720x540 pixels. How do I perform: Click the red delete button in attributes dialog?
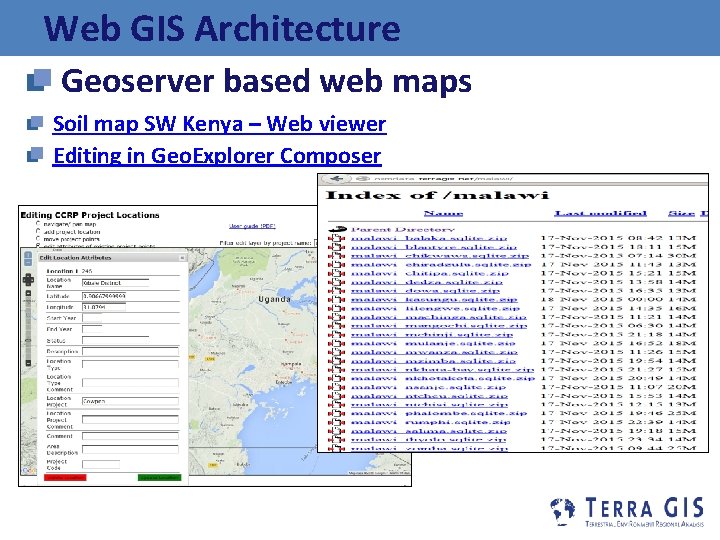pos(65,478)
